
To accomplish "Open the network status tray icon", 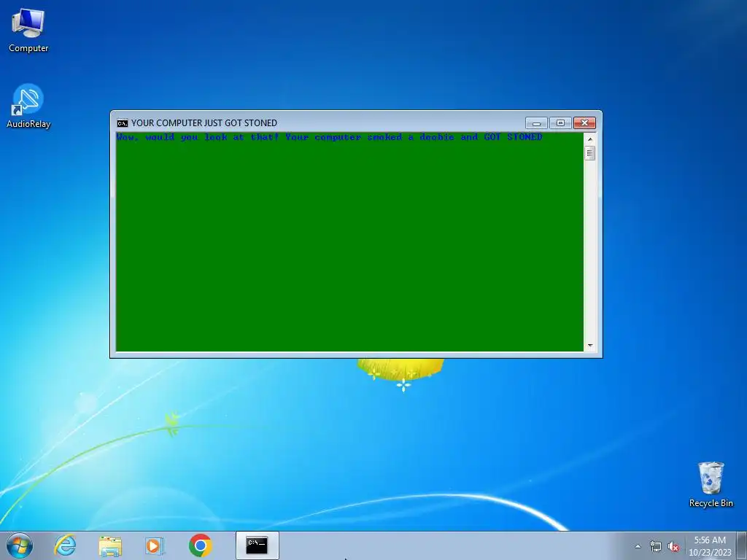I will click(656, 546).
